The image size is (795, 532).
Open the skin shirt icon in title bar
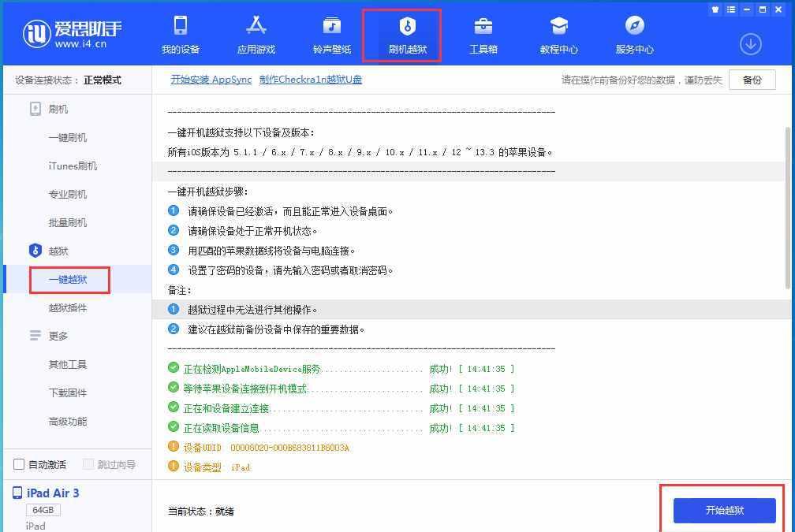715,9
